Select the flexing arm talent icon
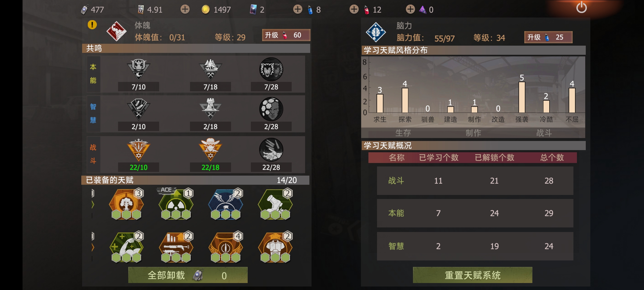Screen dimensions: 644x290 [x=126, y=247]
